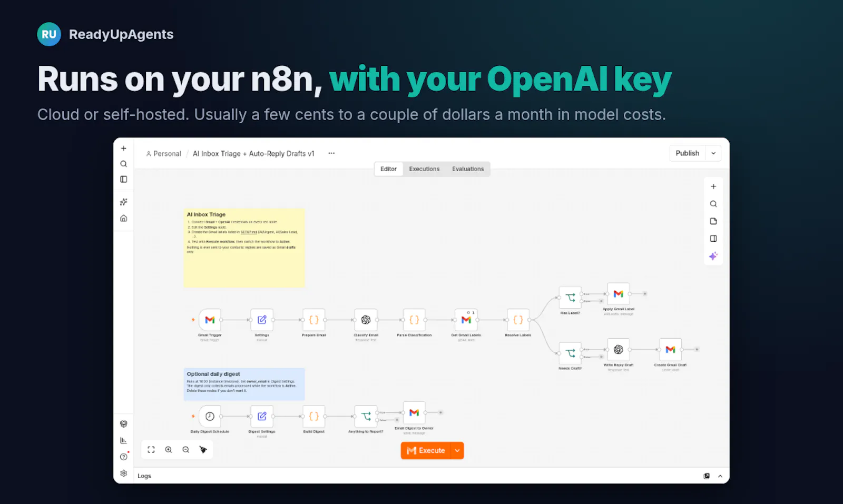Open search from the left sidebar
843x504 pixels.
[123, 164]
